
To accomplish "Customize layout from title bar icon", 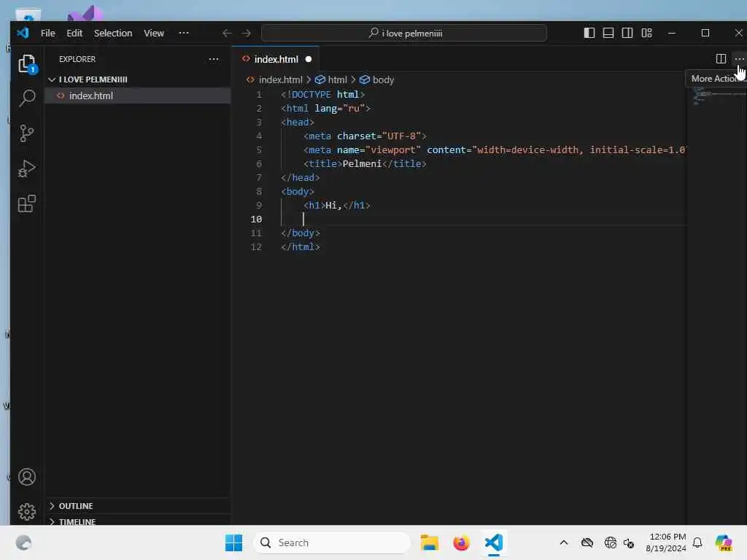I will tap(646, 33).
